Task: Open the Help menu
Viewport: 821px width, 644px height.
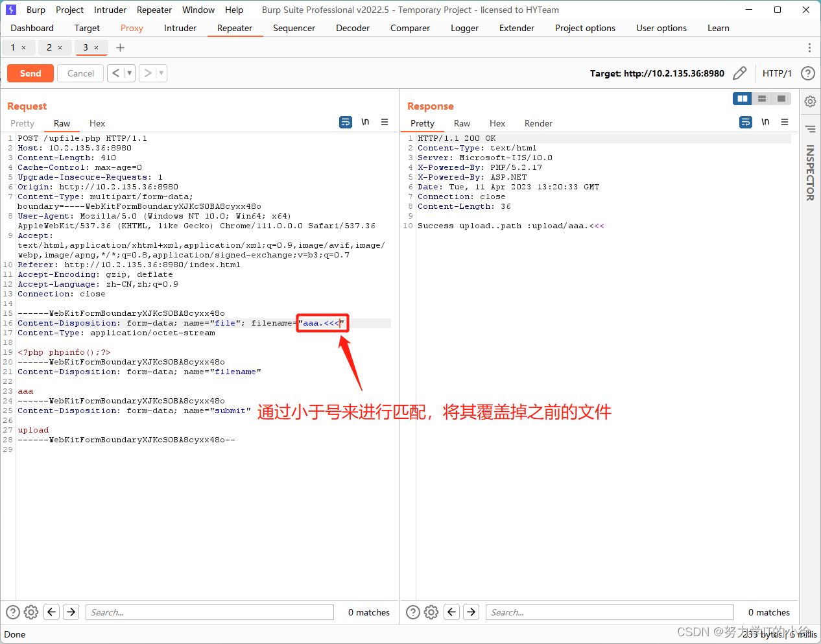Action: [234, 10]
